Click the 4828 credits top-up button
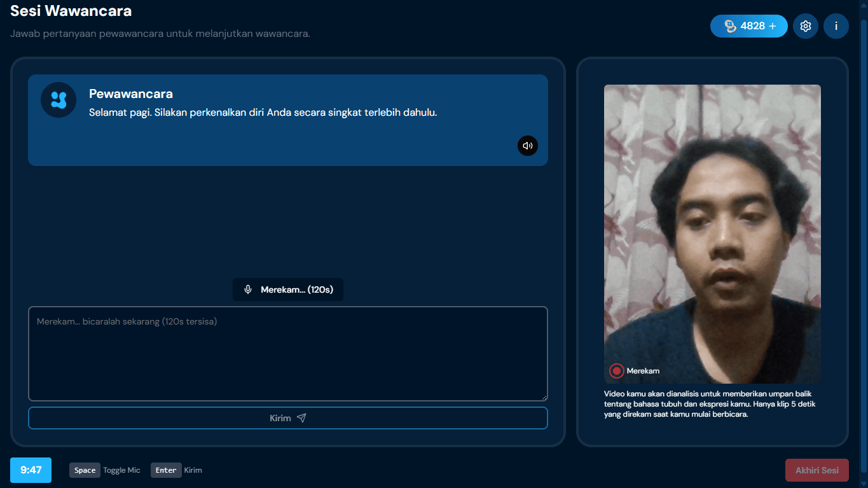Image resolution: width=868 pixels, height=488 pixels. click(x=749, y=26)
